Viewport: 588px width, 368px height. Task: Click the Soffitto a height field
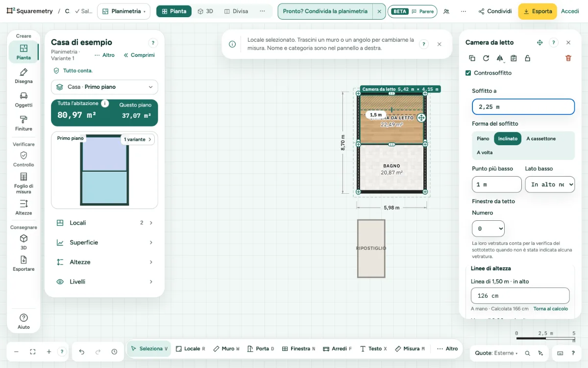523,107
